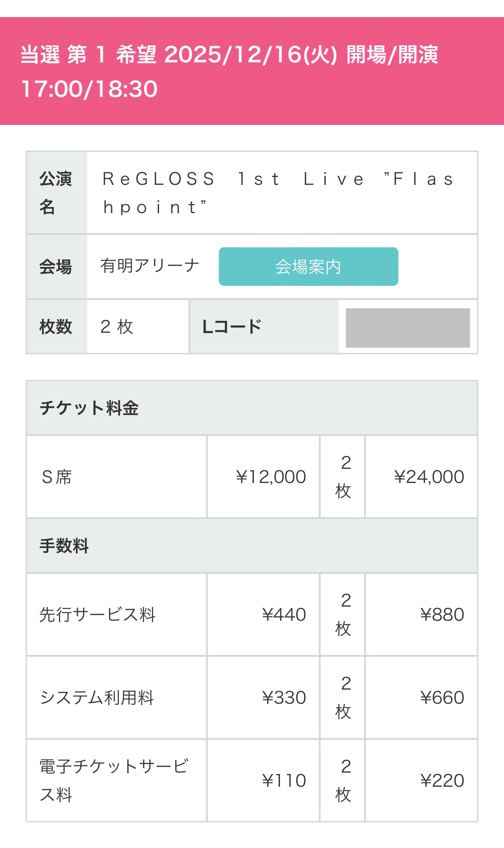This screenshot has width=504, height=848.
Task: Select the ReGLOSS 1st Live performance title
Action: (x=278, y=193)
